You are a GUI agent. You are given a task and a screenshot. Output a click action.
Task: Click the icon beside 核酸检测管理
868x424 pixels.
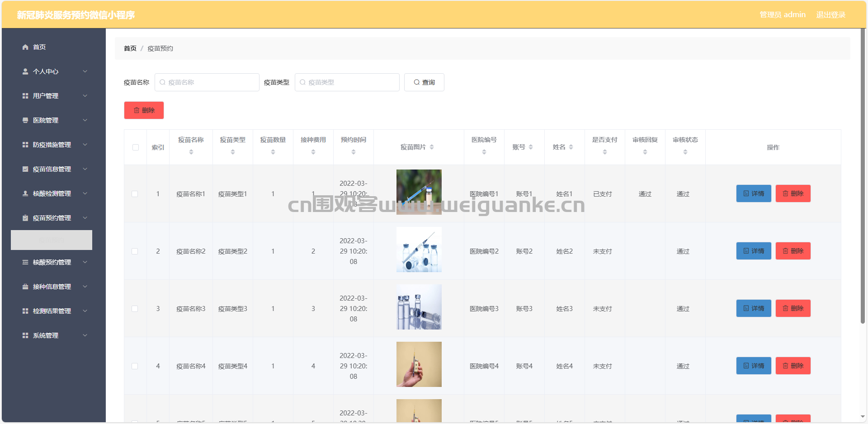coord(25,193)
